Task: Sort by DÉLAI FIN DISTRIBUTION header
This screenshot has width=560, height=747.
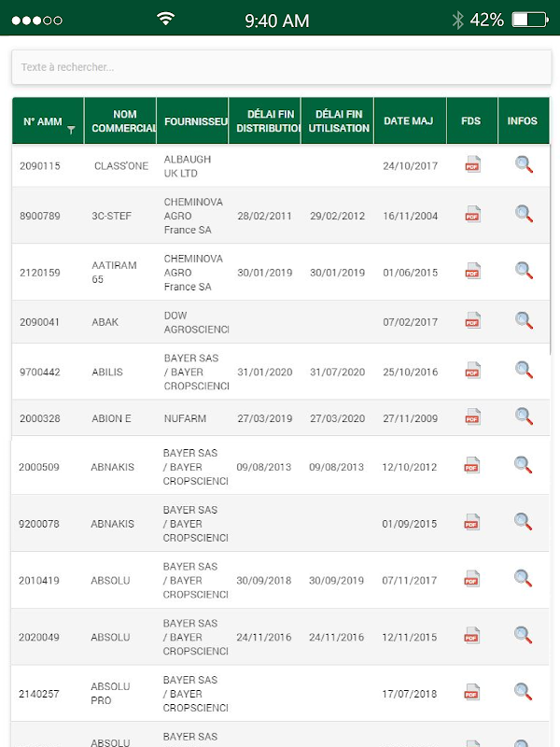Action: pyautogui.click(x=265, y=121)
